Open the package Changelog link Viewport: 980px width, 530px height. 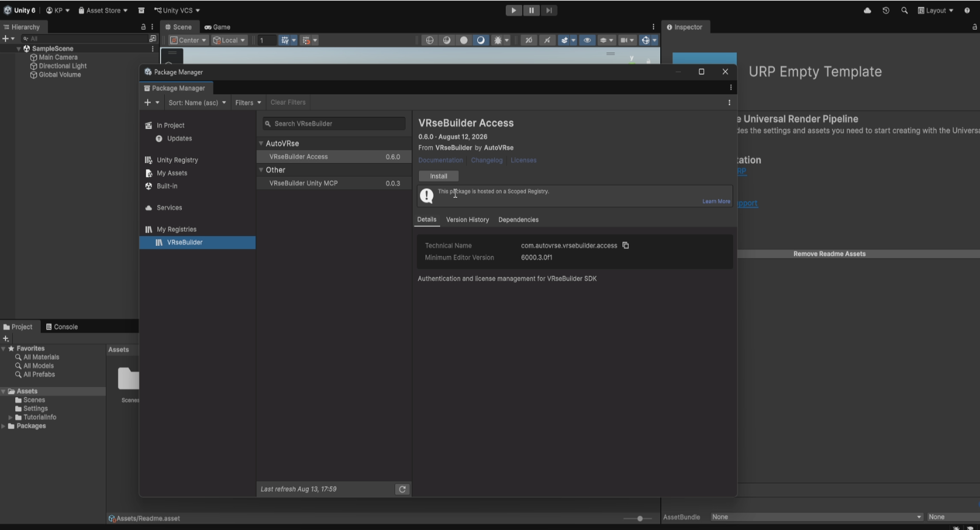coord(486,161)
